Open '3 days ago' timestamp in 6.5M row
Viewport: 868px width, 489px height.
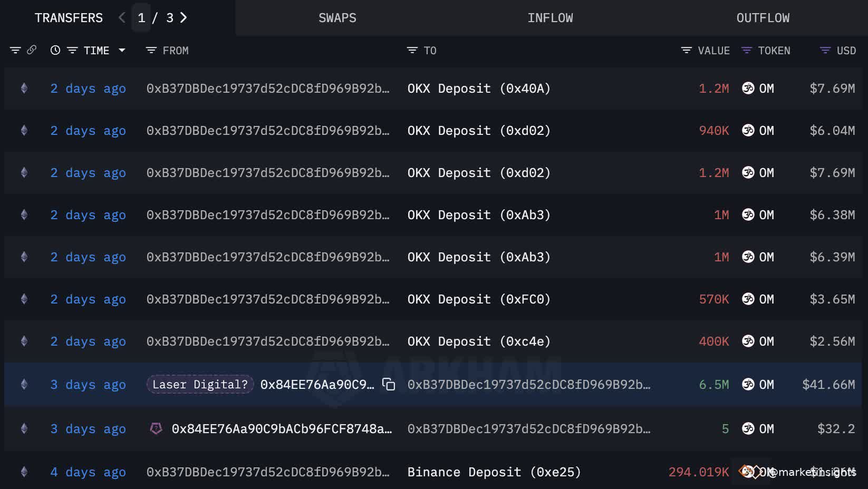(88, 385)
